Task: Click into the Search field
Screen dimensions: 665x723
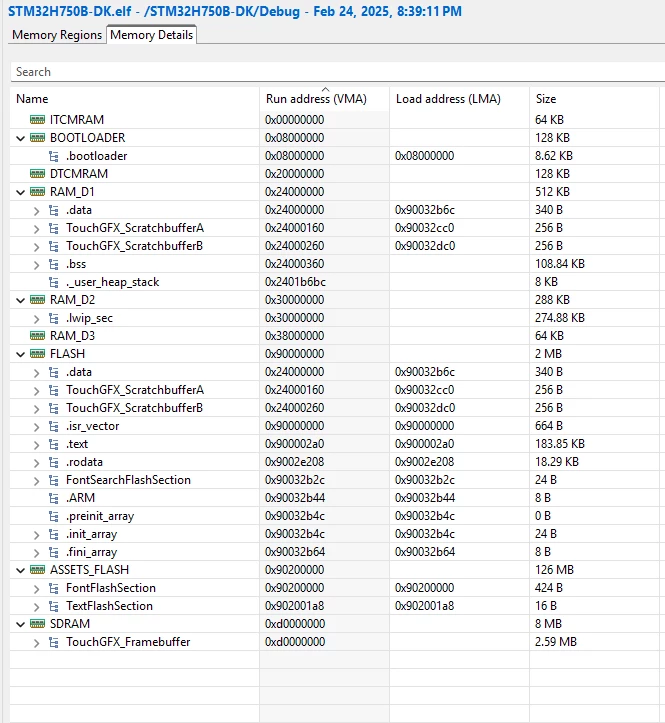Action: click(338, 72)
